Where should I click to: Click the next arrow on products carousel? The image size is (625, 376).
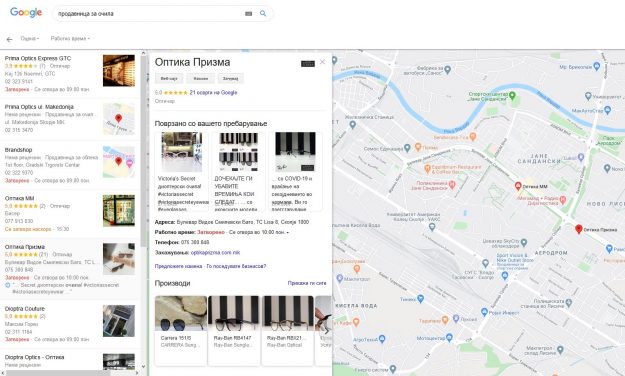pos(326,331)
